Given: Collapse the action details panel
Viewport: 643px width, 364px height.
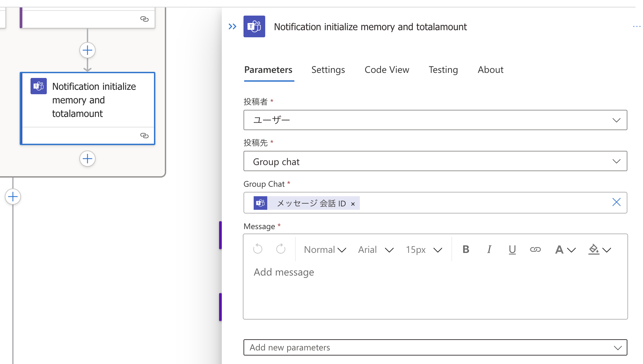Looking at the screenshot, I should (232, 26).
